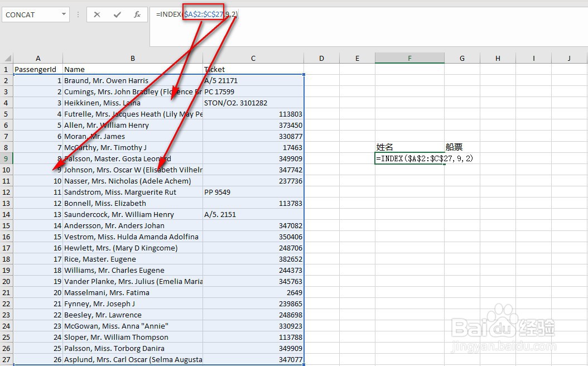The width and height of the screenshot is (588, 366).
Task: Expand the Name Box dropdown arrow
Action: point(64,15)
